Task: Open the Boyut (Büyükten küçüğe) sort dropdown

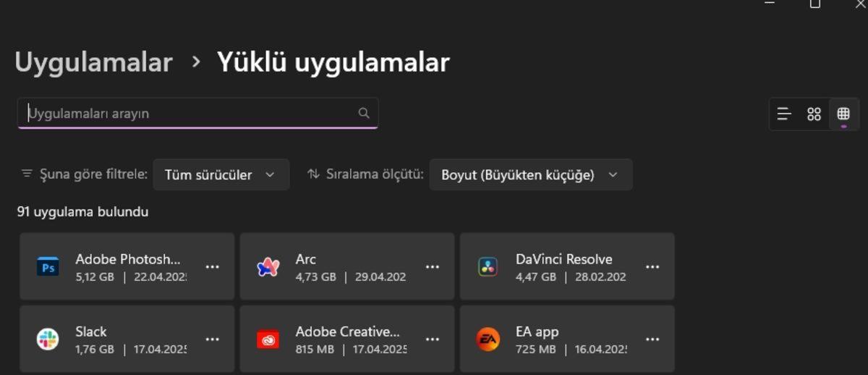Action: click(531, 174)
